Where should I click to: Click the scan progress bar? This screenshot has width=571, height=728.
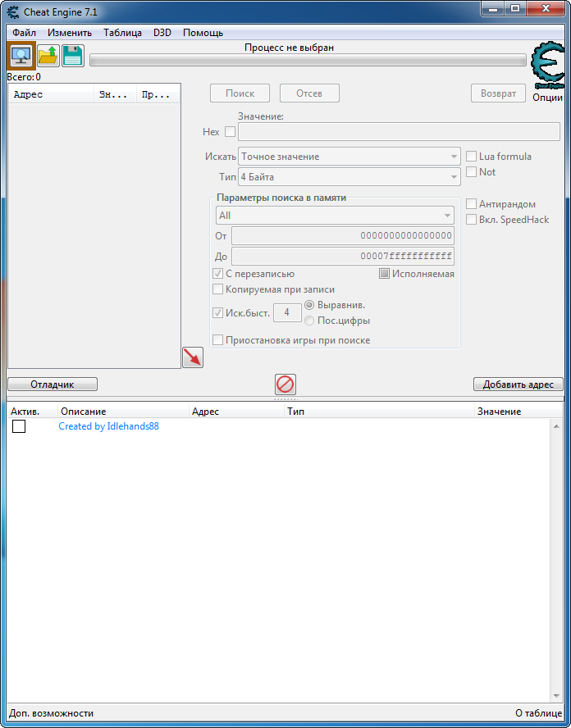pyautogui.click(x=308, y=60)
